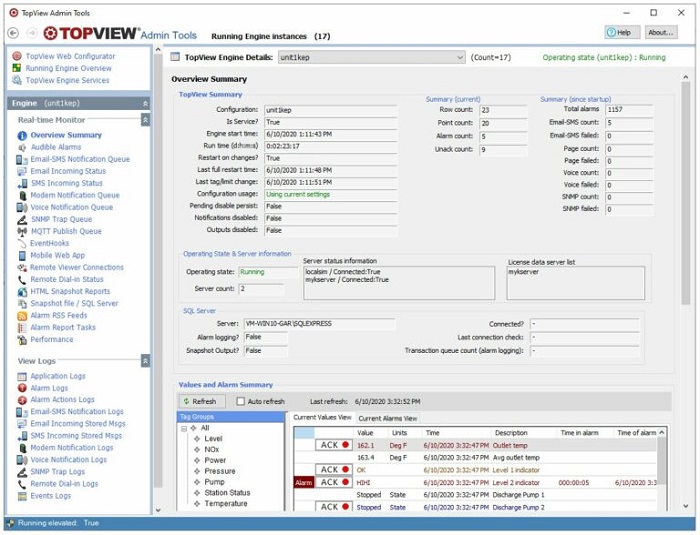This screenshot has width=700, height=535.
Task: Collapse the All tag group tree node
Action: pos(184,429)
